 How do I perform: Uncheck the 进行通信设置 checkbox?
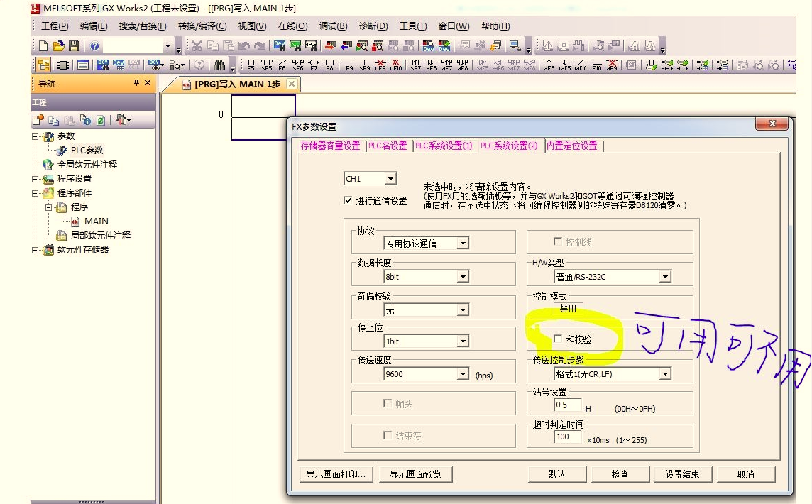(x=348, y=201)
